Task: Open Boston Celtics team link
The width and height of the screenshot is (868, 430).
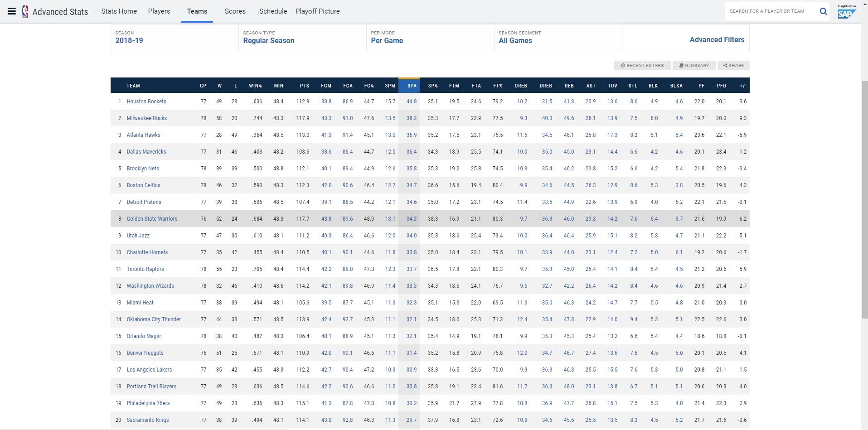Action: pyautogui.click(x=143, y=185)
